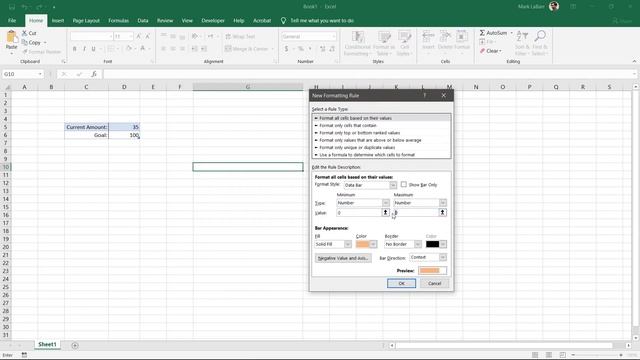Open the General number format dropdown
This screenshot has width=640, height=360.
pyautogui.click(x=333, y=37)
